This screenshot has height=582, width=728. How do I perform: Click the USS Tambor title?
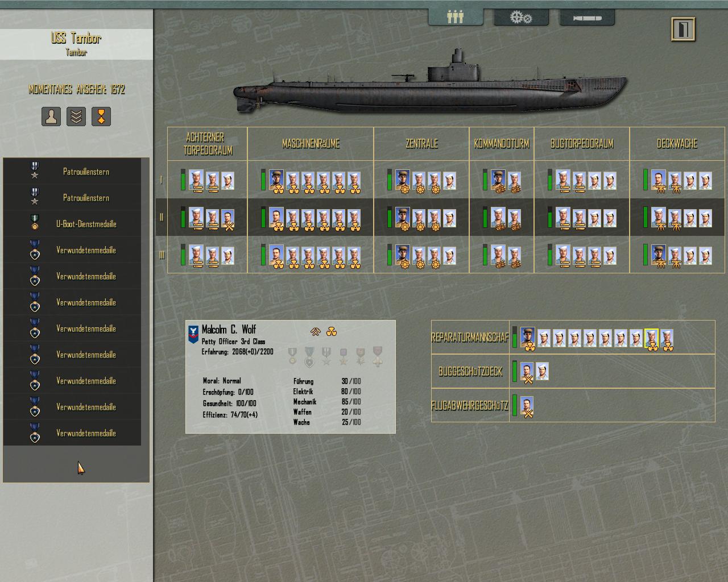pos(76,38)
